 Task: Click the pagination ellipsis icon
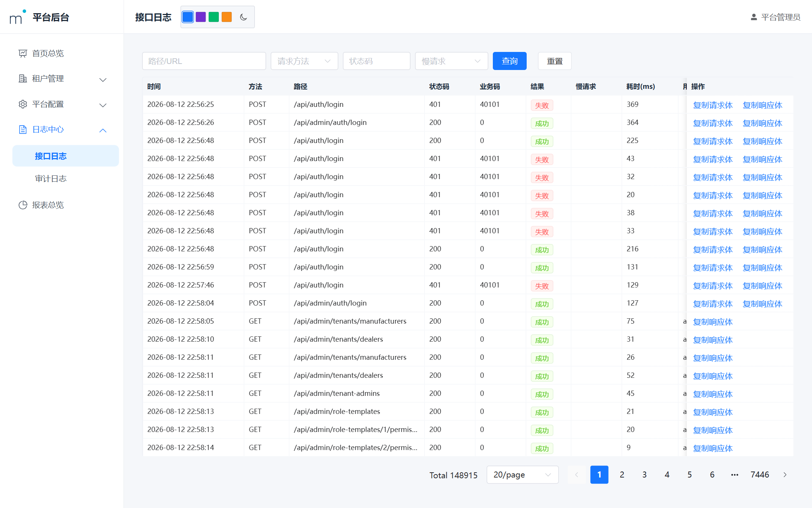click(735, 475)
